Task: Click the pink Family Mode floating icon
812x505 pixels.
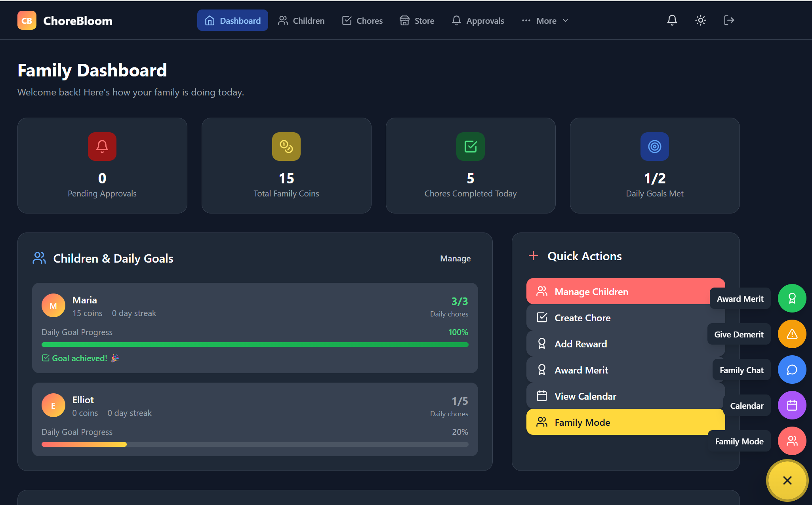Action: [792, 441]
